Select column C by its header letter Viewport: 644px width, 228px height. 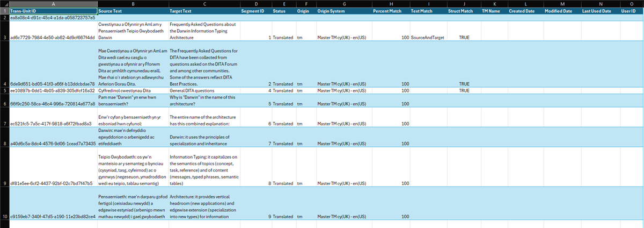(x=204, y=4)
